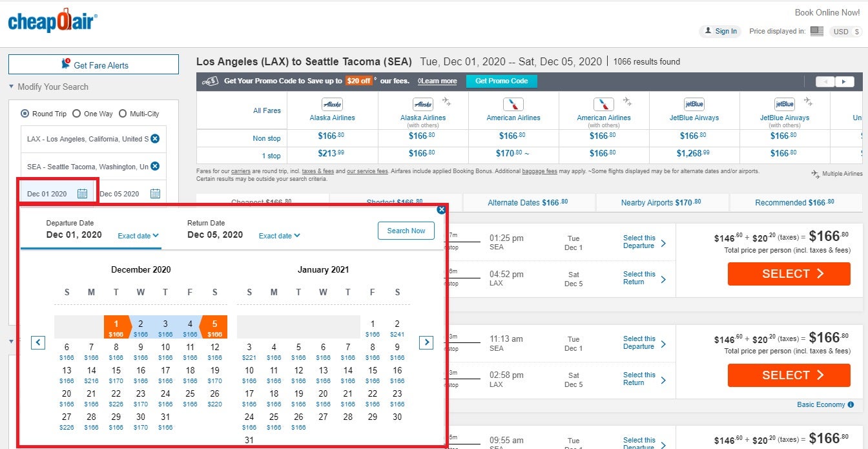This screenshot has width=868, height=449.
Task: Click the Basic Economy info icon
Action: pyautogui.click(x=852, y=403)
